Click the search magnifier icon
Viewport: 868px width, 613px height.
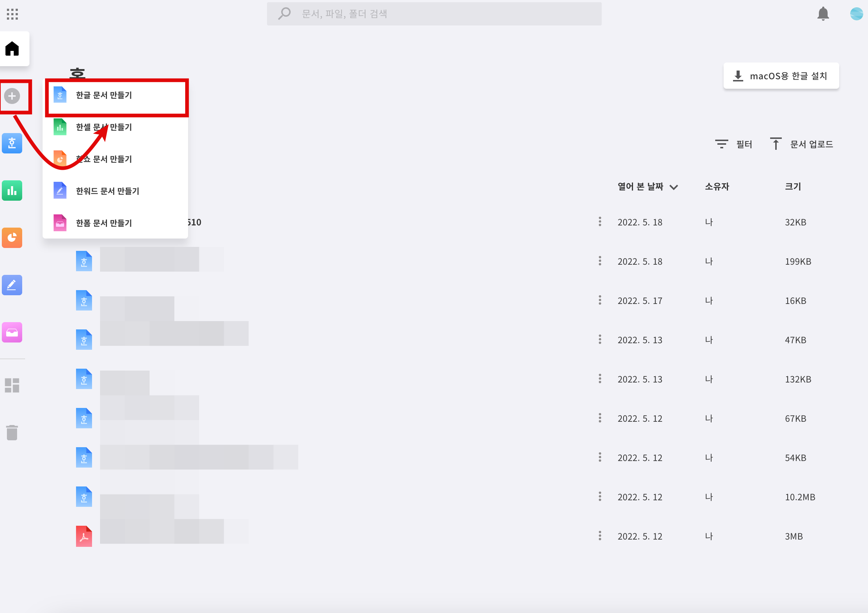[284, 13]
